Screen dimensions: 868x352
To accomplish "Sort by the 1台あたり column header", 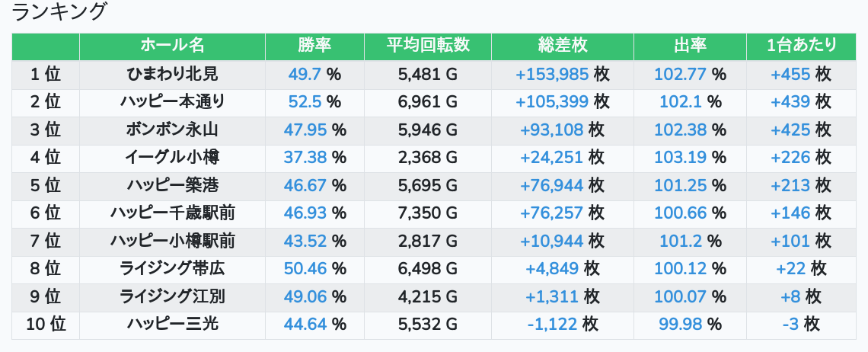I will click(x=802, y=46).
